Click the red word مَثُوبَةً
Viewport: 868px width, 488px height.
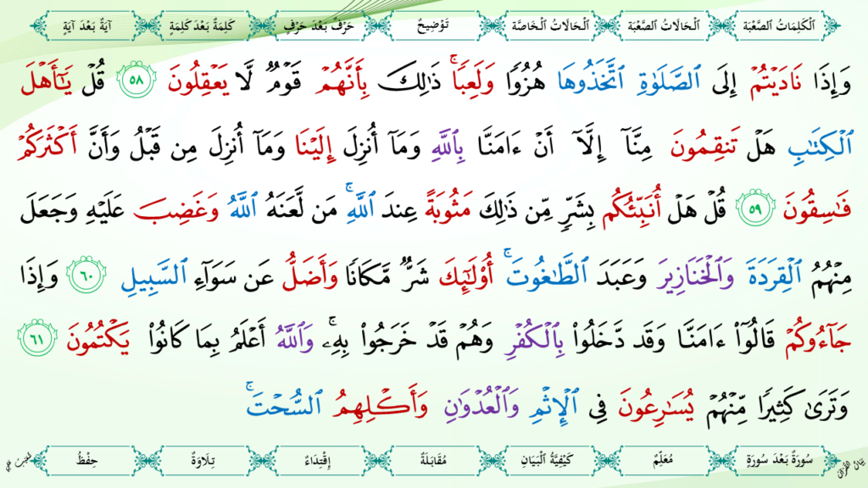pyautogui.click(x=448, y=209)
